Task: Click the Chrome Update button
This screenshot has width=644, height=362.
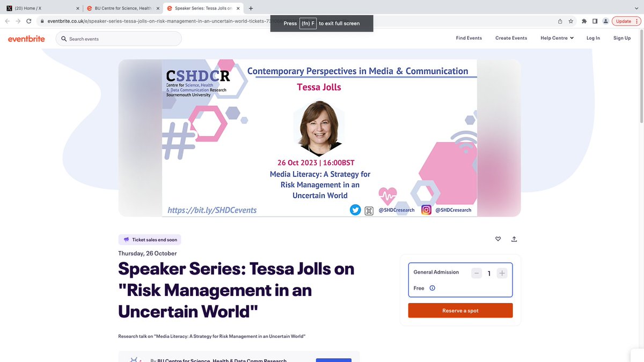Action: click(x=623, y=21)
